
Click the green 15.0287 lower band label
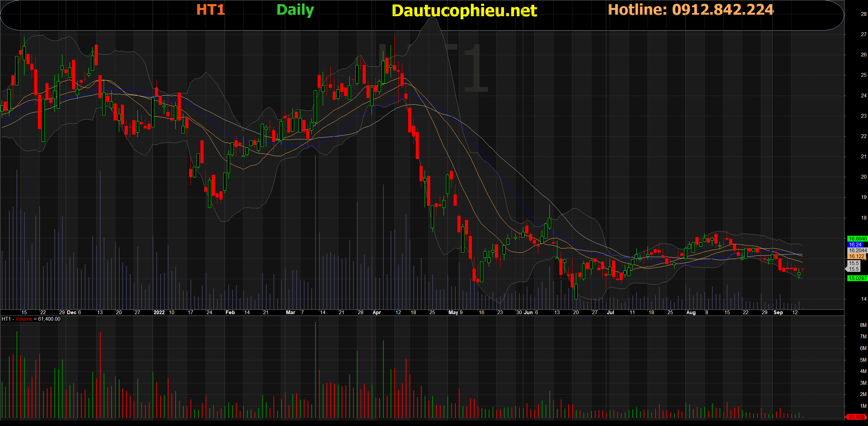(857, 278)
